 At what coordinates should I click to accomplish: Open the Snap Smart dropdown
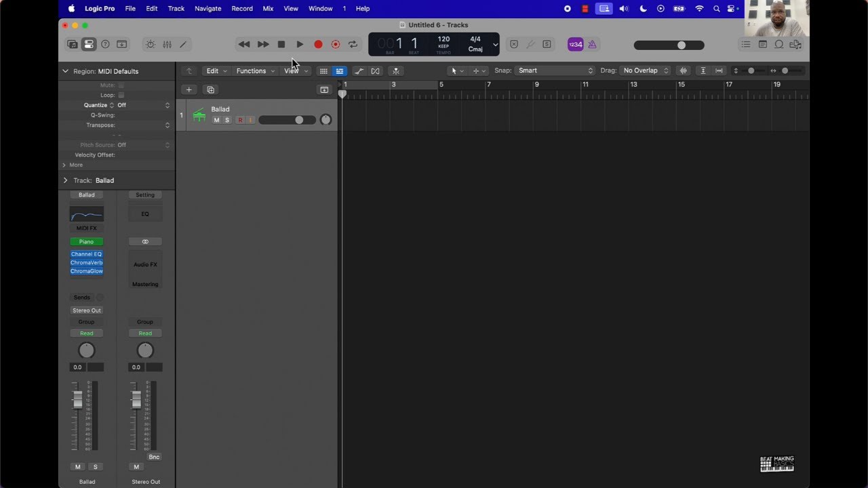click(555, 70)
